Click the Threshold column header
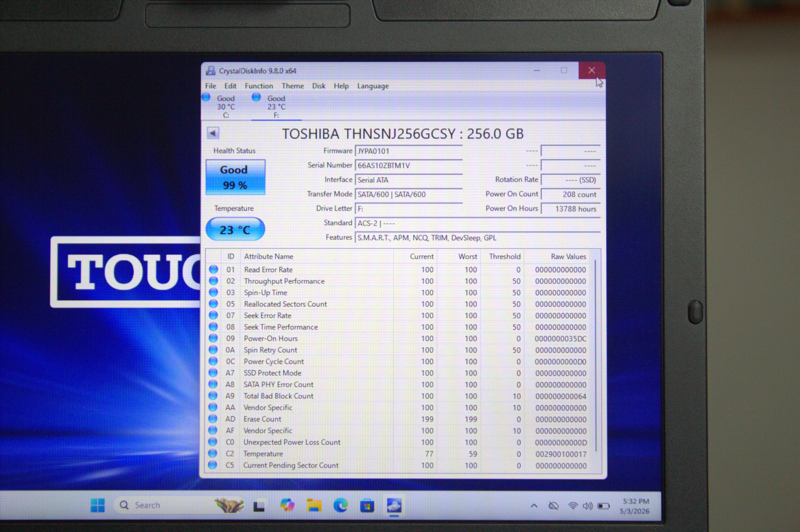The width and height of the screenshot is (800, 532). [x=504, y=256]
